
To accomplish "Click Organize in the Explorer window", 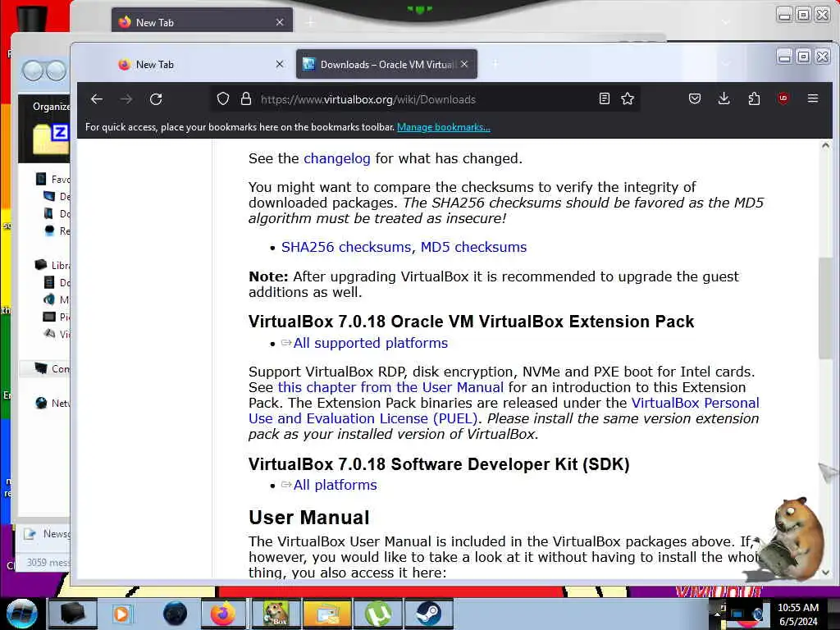I will tap(51, 107).
